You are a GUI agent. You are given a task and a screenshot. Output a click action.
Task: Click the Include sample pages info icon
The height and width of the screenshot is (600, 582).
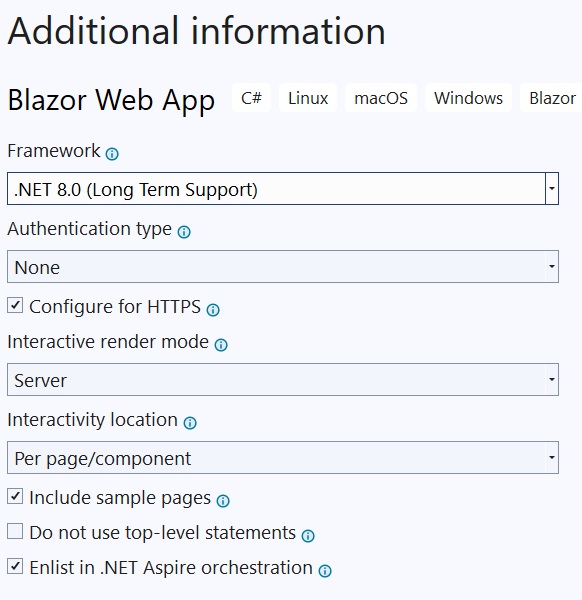[223, 501]
